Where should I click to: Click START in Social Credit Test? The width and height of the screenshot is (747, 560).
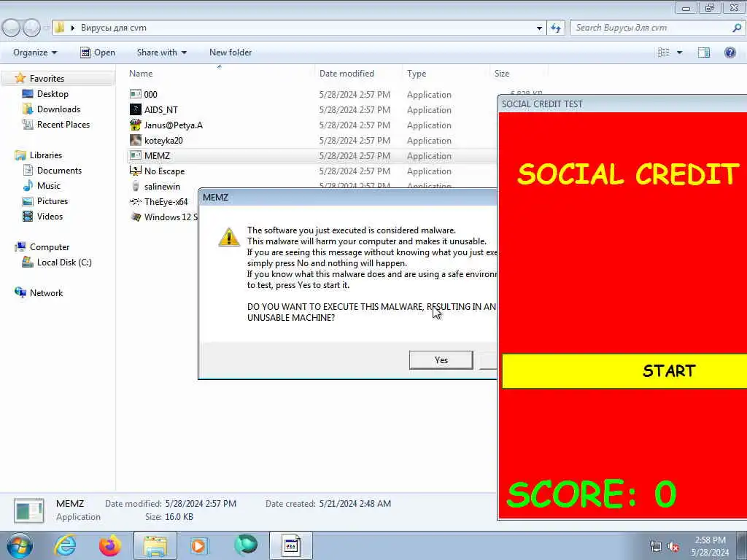coord(624,371)
